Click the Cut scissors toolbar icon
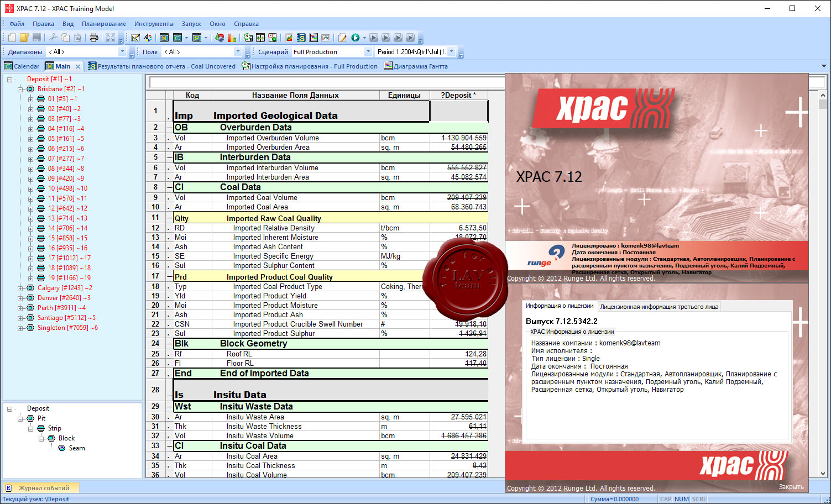This screenshot has height=504, width=831. tap(53, 38)
